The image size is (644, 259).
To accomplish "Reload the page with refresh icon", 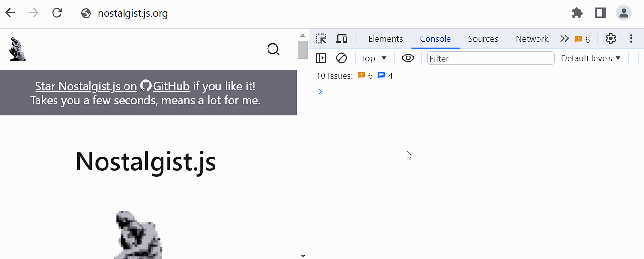I will (x=57, y=13).
